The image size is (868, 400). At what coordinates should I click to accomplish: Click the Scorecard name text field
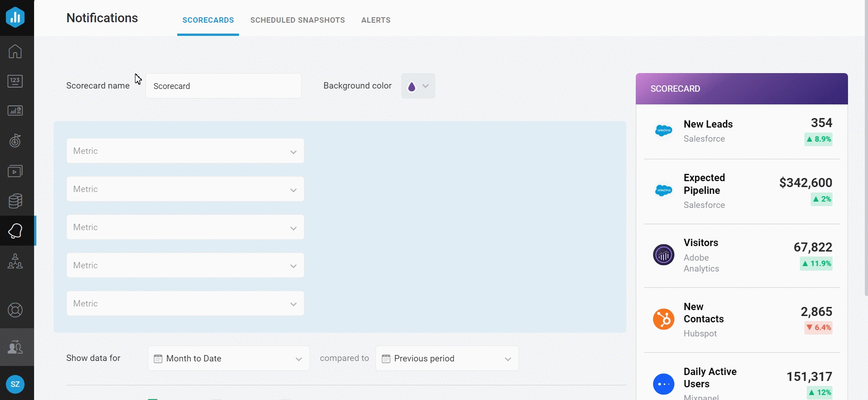pyautogui.click(x=223, y=86)
